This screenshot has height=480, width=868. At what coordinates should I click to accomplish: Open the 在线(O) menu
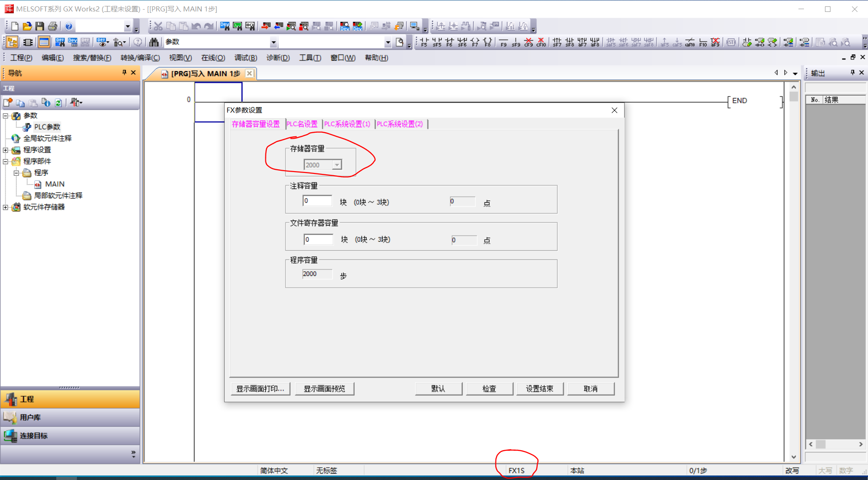(x=213, y=58)
